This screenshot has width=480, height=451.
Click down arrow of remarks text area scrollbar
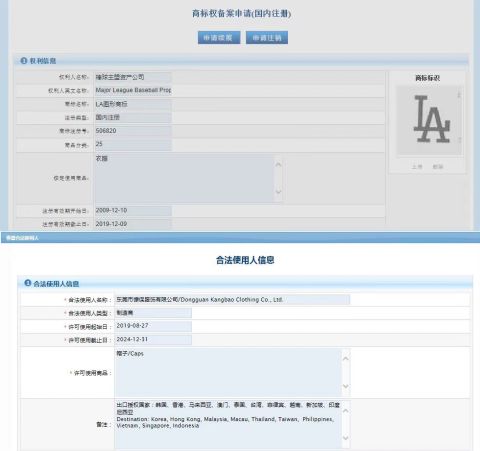(x=346, y=438)
